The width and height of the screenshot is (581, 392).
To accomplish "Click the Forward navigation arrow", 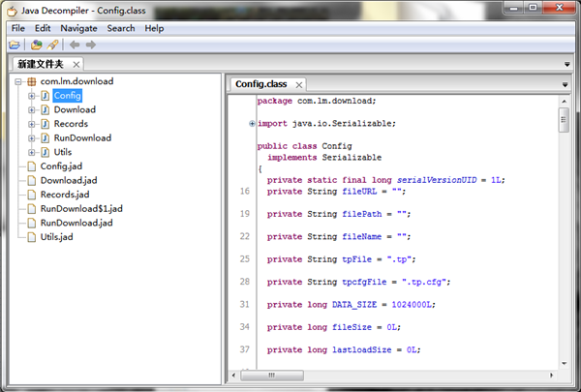I will pos(91,45).
